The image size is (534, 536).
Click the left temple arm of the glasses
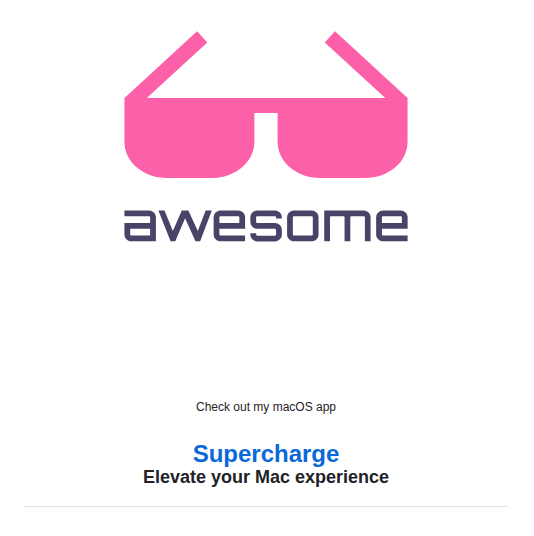[x=166, y=65]
